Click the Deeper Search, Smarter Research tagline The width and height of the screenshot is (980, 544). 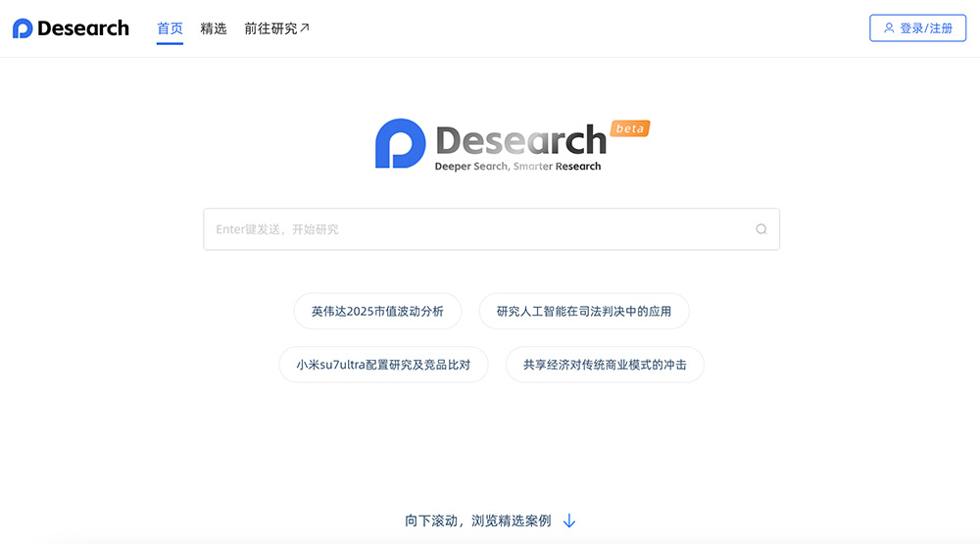pos(517,167)
